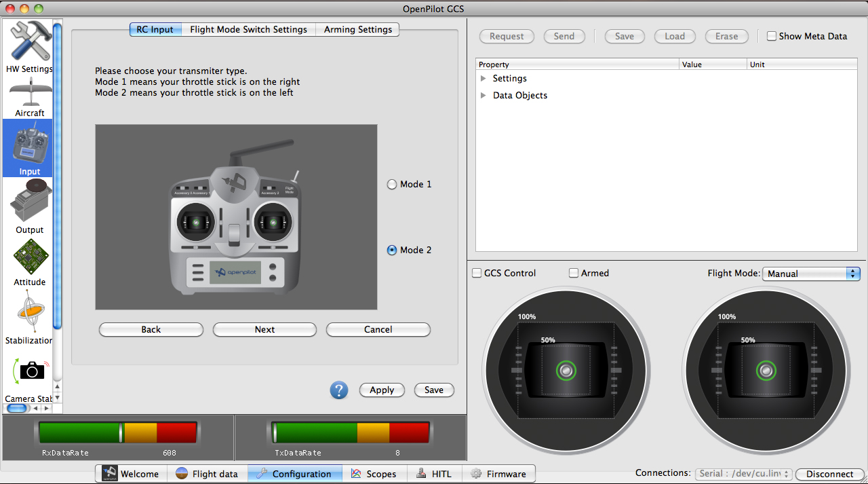Click the Unit column header
Viewport: 868px width, 484px height.
coord(802,64)
